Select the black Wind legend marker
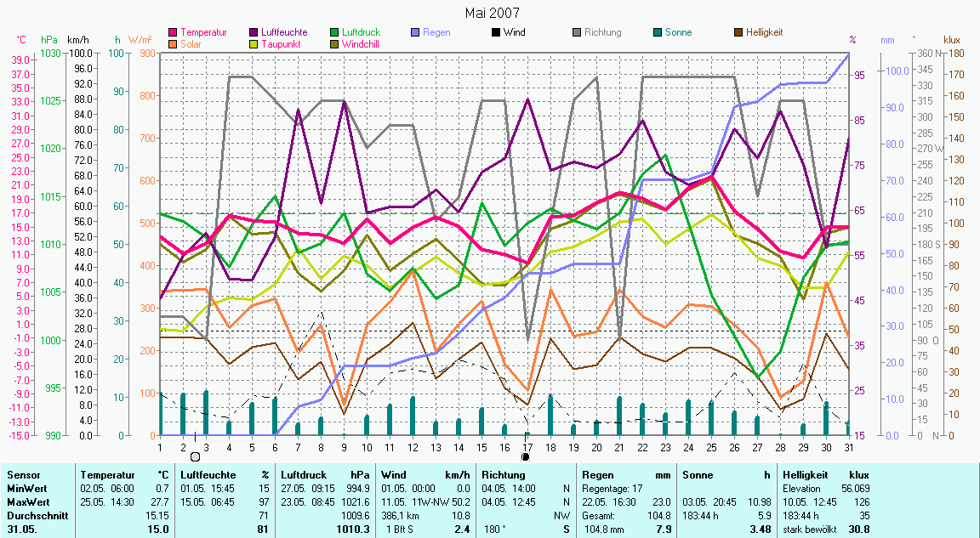The width and height of the screenshot is (980, 538). (496, 32)
